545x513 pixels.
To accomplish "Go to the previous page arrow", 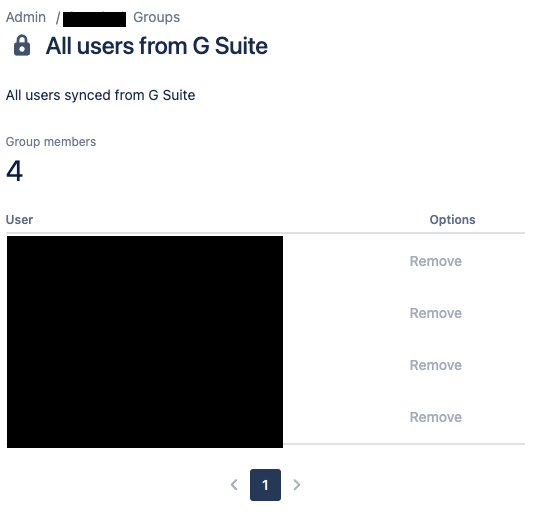I will [234, 485].
